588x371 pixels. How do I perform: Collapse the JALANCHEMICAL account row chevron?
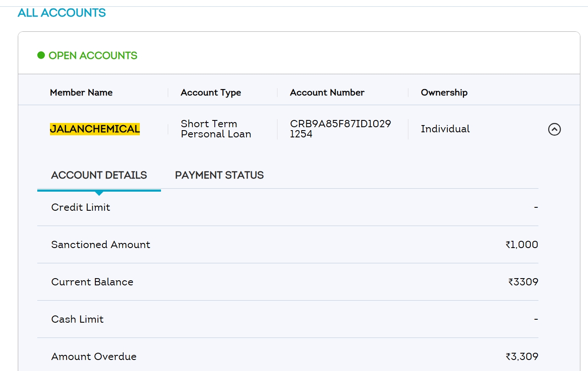(x=554, y=129)
